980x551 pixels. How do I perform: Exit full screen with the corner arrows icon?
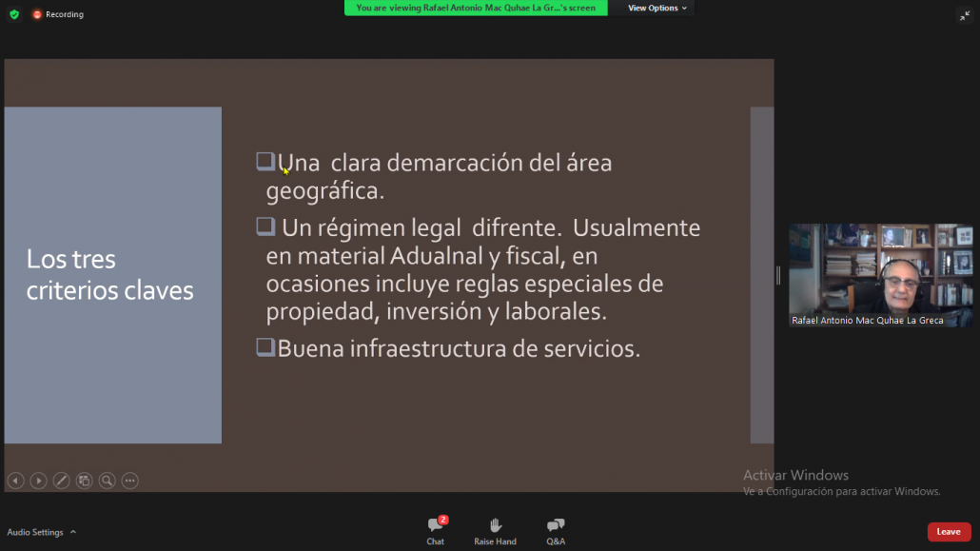tap(965, 15)
